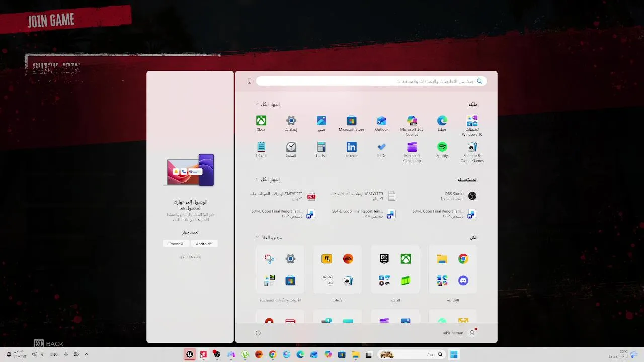Open Notepad (المفكرة) app
The width and height of the screenshot is (644, 362).
pyautogui.click(x=261, y=150)
